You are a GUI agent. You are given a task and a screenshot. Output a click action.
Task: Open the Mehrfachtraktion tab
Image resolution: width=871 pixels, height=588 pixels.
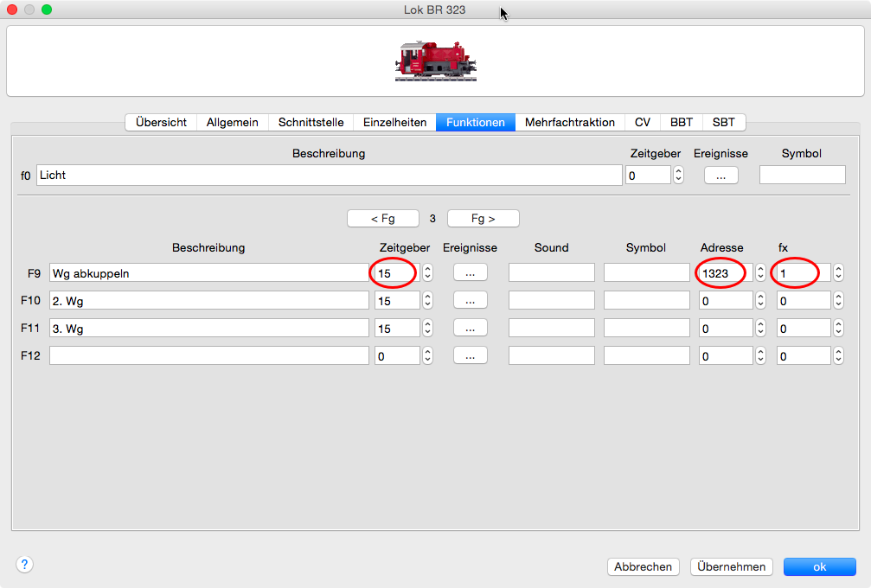(569, 122)
